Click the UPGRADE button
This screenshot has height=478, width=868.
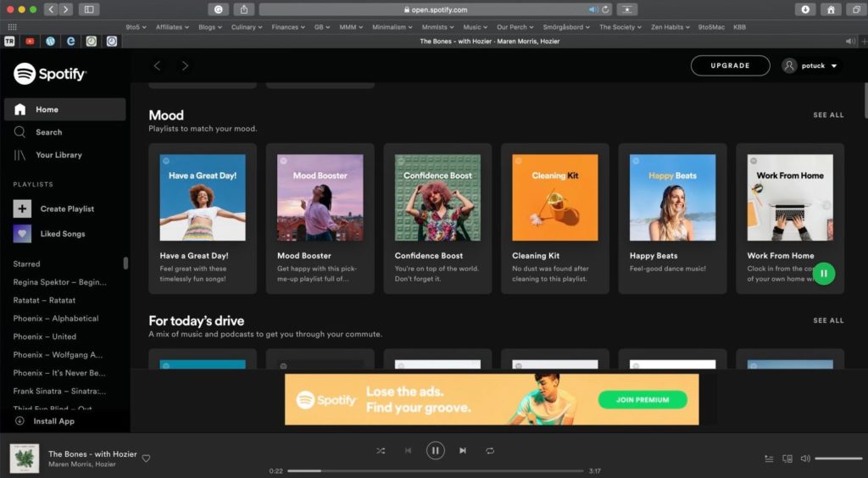click(x=730, y=66)
